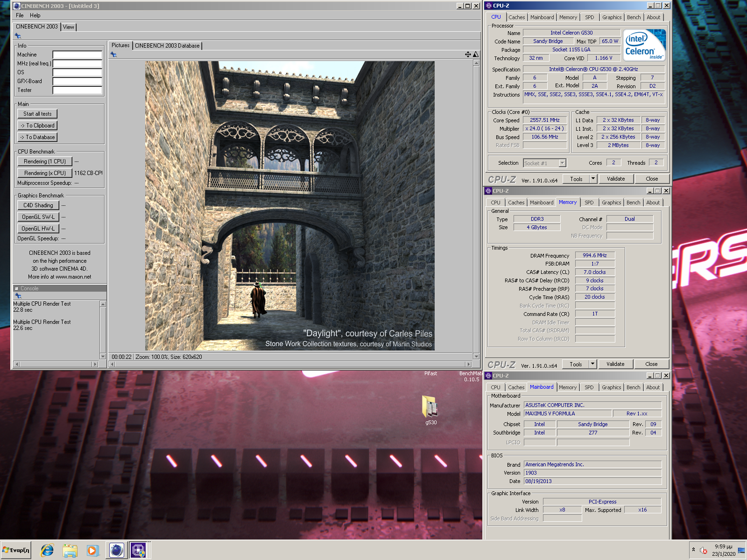
Task: Click the MHz (real freq.) input field
Action: [77, 63]
